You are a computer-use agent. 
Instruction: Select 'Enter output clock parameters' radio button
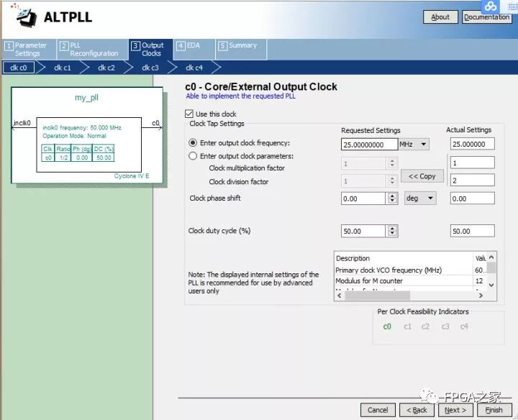coord(192,156)
